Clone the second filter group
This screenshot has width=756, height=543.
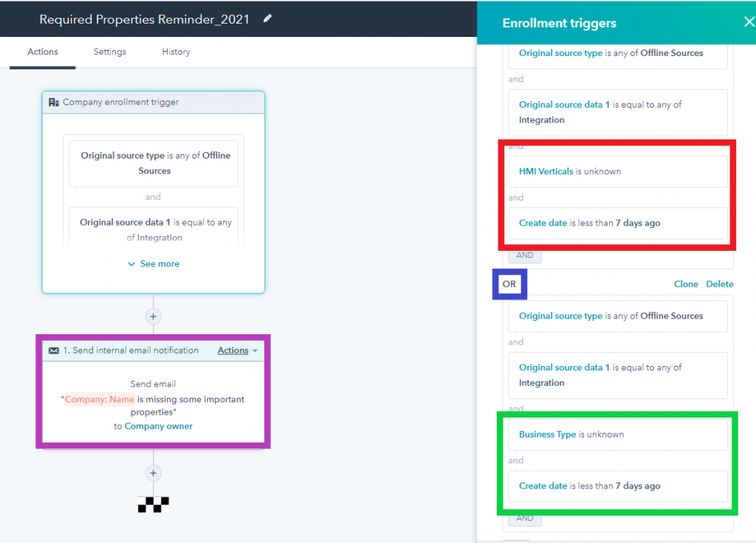point(686,284)
